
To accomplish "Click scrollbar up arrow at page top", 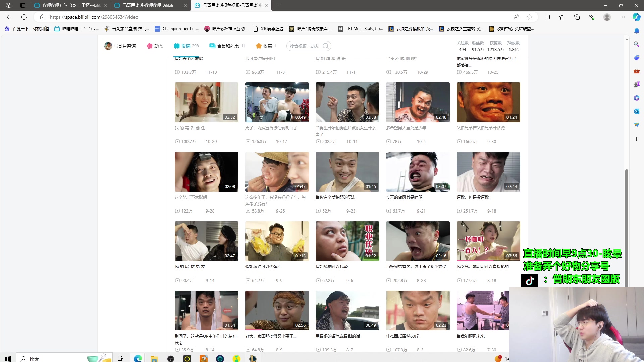I will (627, 39).
